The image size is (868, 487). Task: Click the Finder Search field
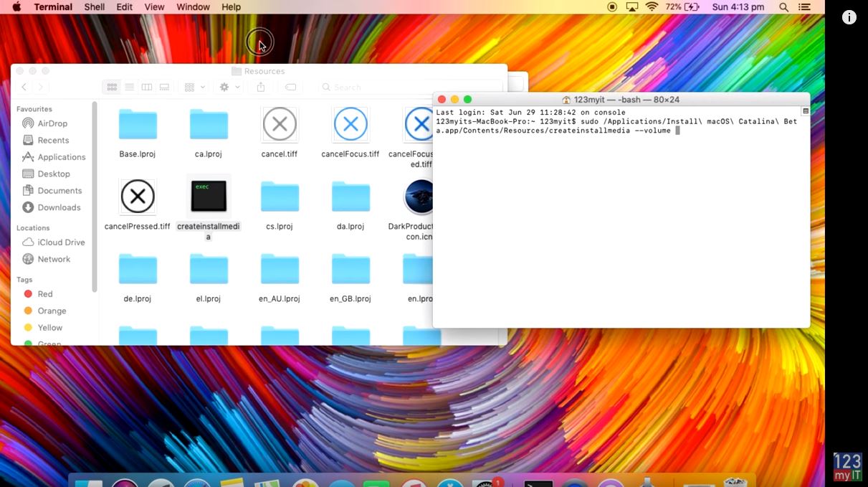point(410,87)
